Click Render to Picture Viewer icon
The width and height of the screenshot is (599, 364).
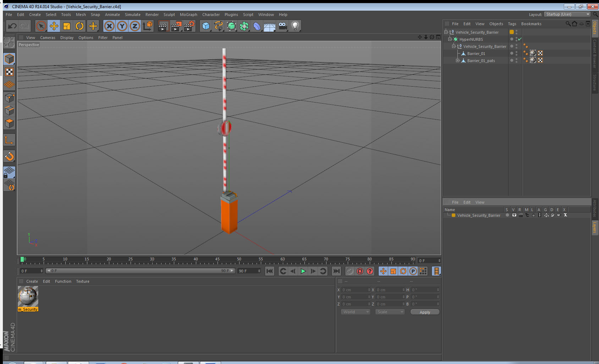point(176,26)
